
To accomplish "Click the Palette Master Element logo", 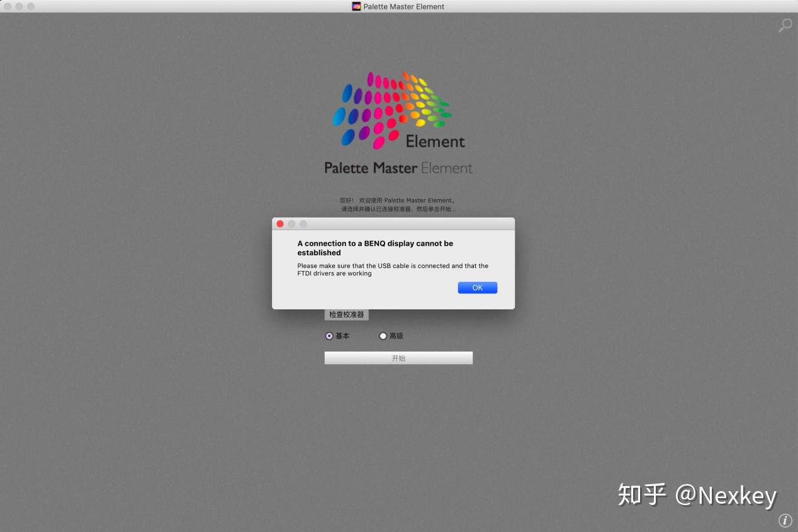I will point(398,123).
